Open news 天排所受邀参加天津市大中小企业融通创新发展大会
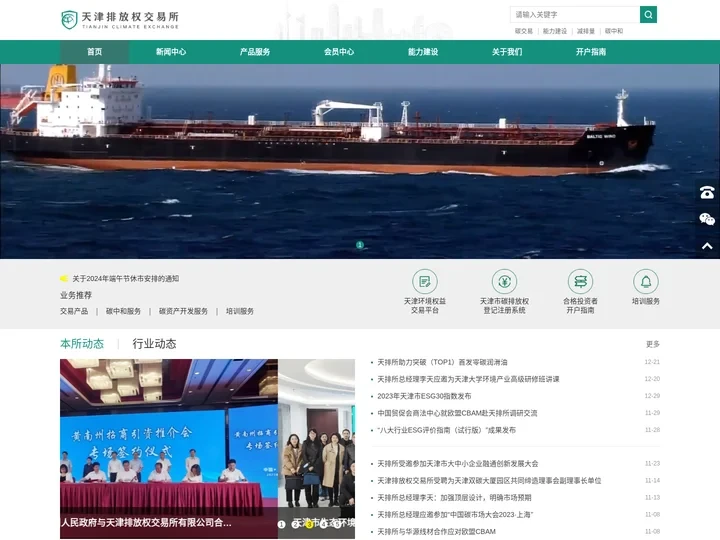720x540 pixels. coord(458,464)
